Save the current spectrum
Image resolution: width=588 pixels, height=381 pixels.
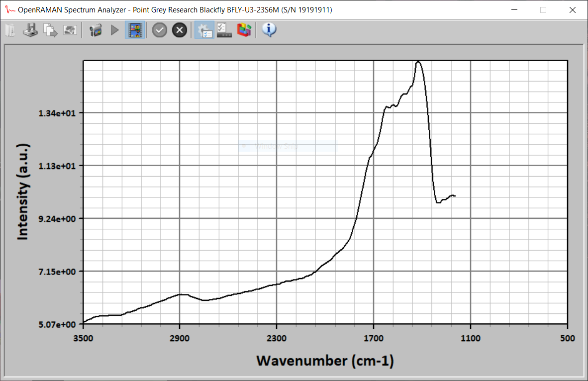[x=30, y=30]
